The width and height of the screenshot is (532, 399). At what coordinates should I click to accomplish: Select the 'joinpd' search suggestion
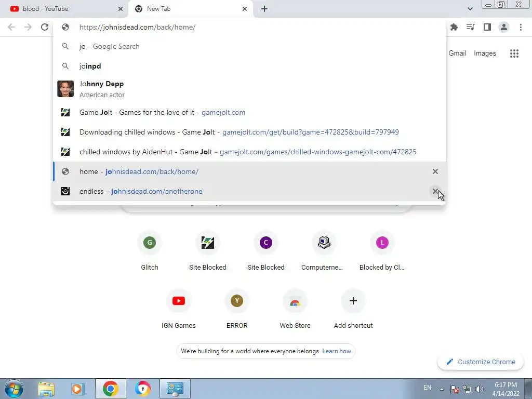(x=249, y=66)
